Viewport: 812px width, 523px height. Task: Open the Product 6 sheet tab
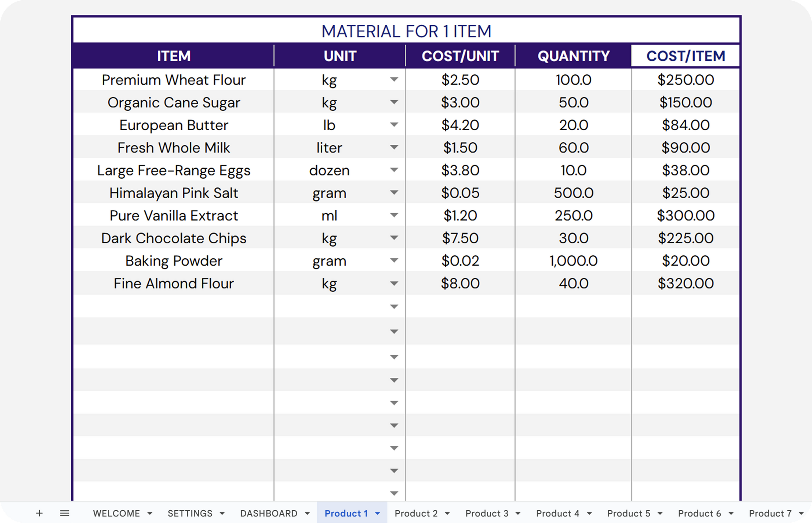pos(699,513)
